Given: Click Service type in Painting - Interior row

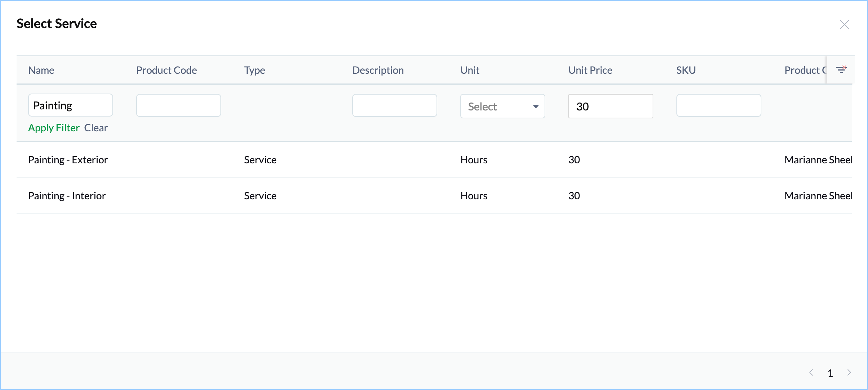Looking at the screenshot, I should pos(260,196).
